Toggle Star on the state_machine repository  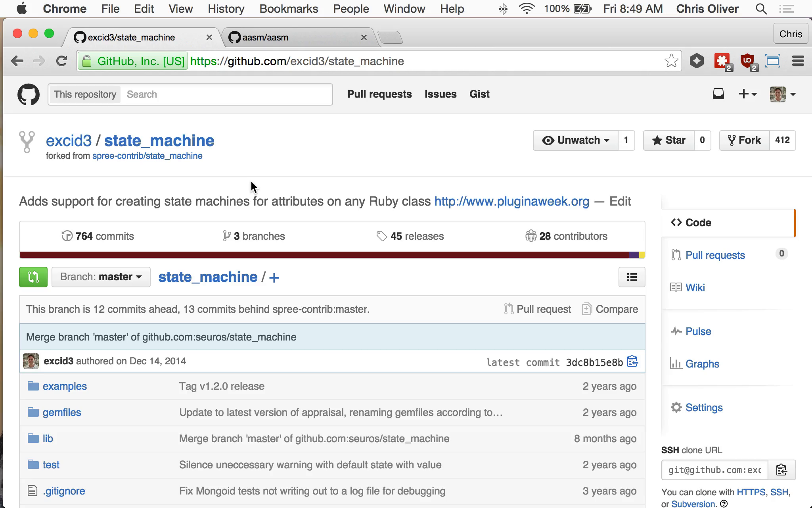[668, 140]
